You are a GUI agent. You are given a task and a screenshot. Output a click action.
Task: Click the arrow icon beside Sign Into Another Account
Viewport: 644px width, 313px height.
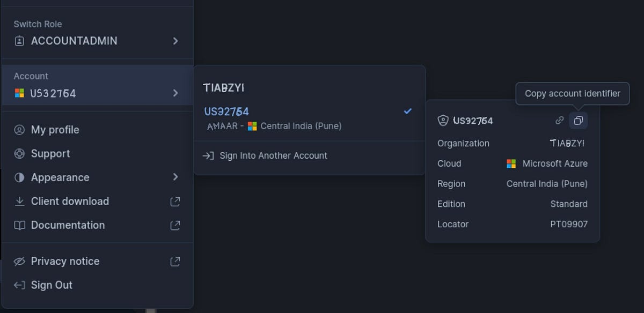pos(207,155)
